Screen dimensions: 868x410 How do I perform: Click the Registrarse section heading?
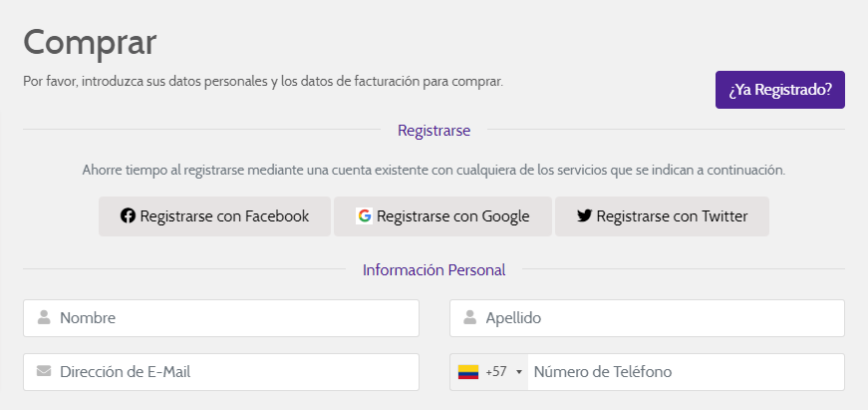434,131
